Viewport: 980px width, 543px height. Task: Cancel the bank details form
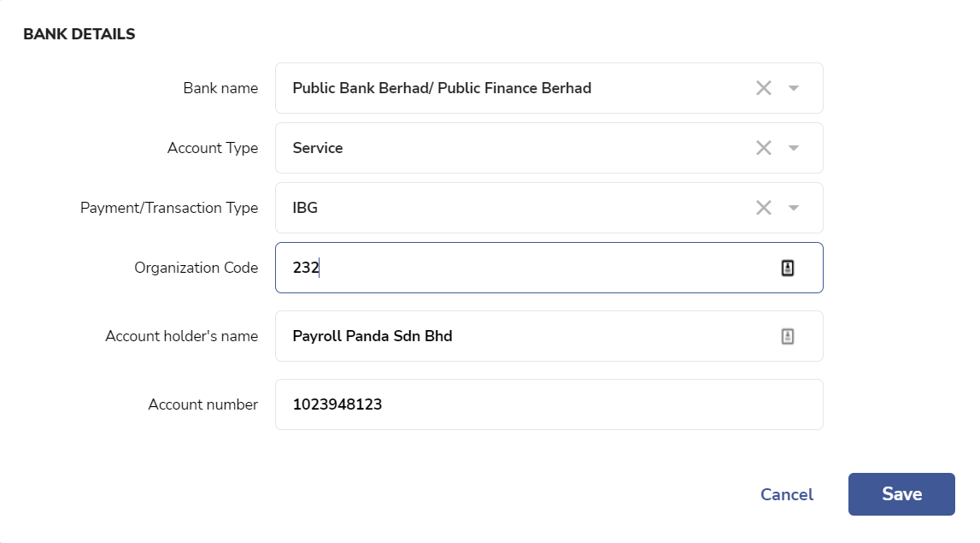point(786,495)
